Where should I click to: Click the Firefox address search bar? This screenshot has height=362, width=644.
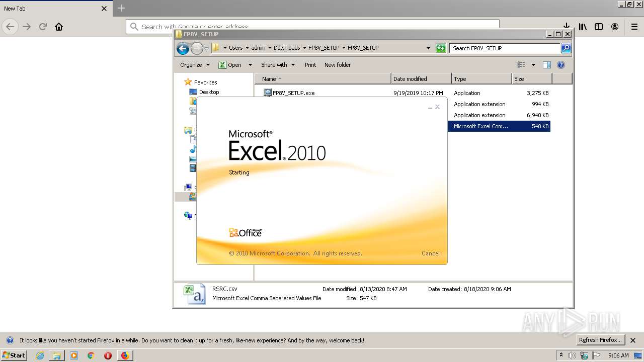[x=312, y=27]
